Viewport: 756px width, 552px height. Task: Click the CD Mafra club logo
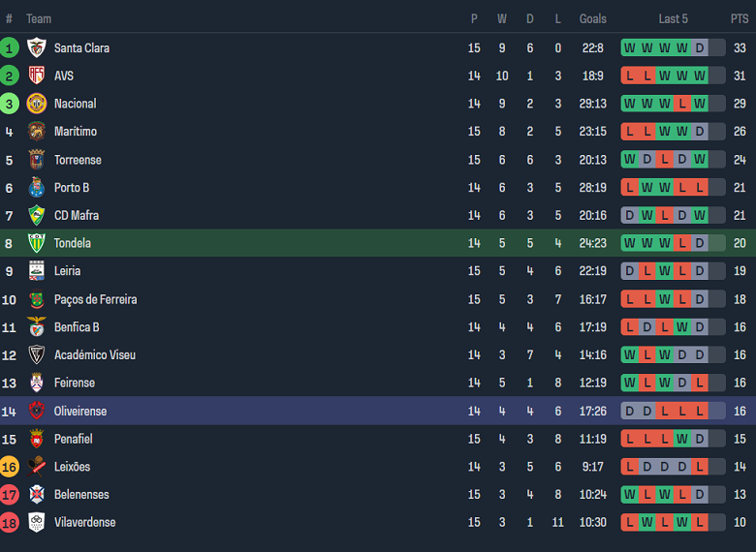(x=37, y=215)
